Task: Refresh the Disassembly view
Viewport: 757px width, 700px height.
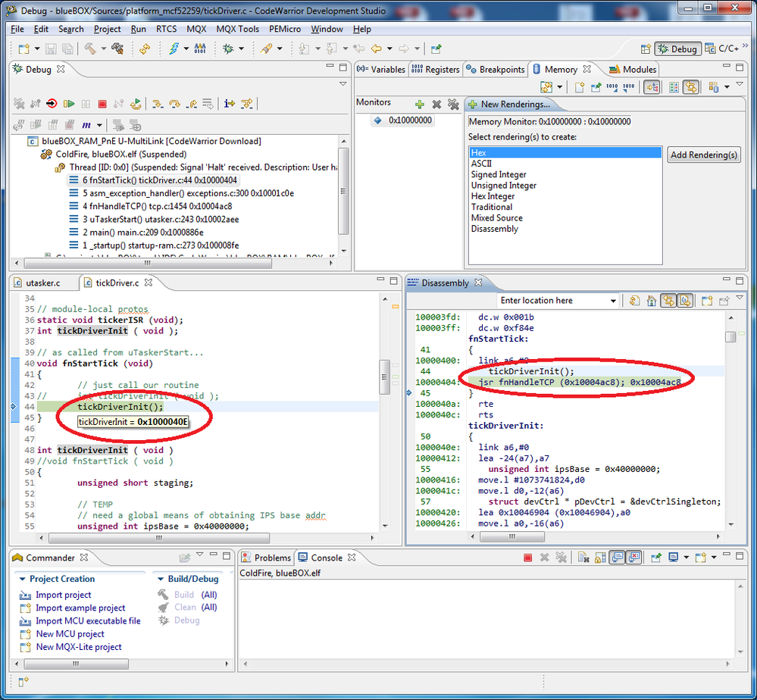Action: pos(633,301)
